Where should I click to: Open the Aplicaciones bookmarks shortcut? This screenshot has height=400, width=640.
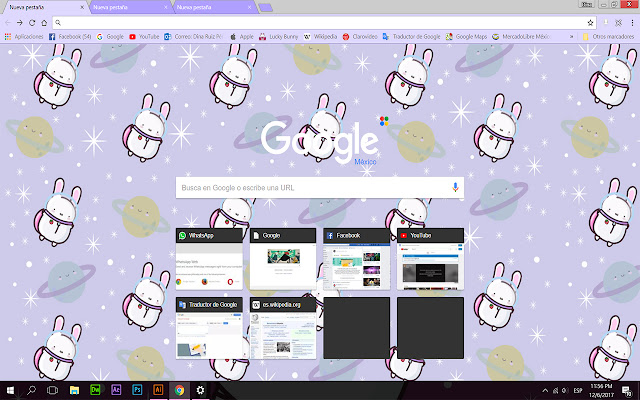click(24, 36)
